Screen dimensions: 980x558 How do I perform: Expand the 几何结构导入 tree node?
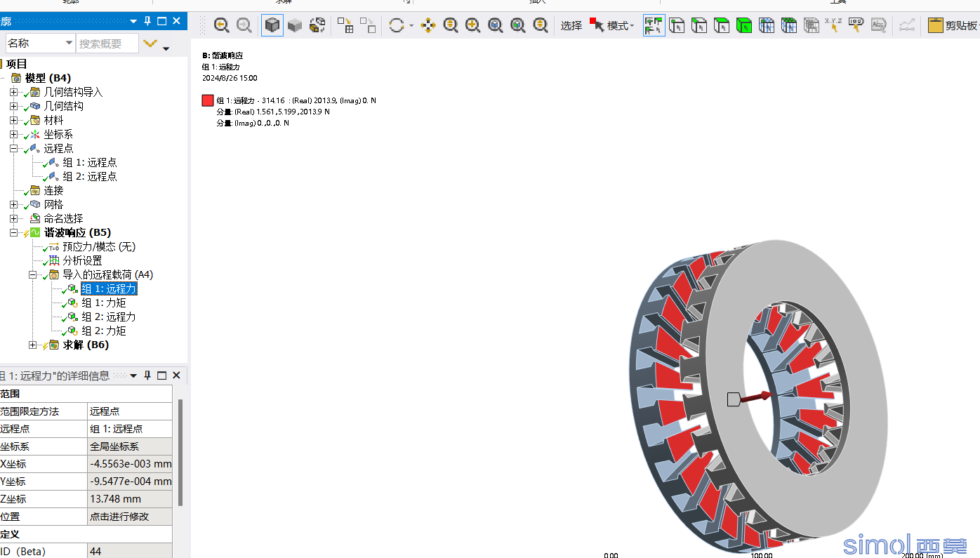13,92
